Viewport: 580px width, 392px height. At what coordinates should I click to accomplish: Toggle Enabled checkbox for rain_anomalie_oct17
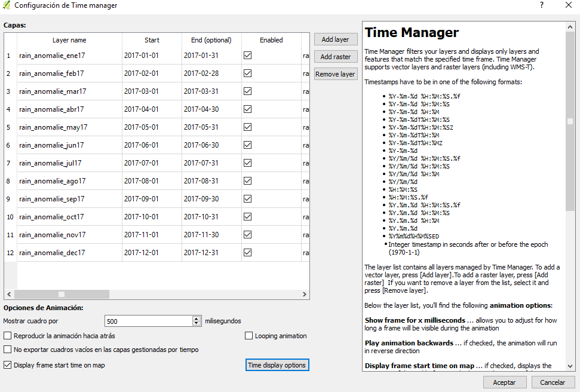[x=248, y=216]
